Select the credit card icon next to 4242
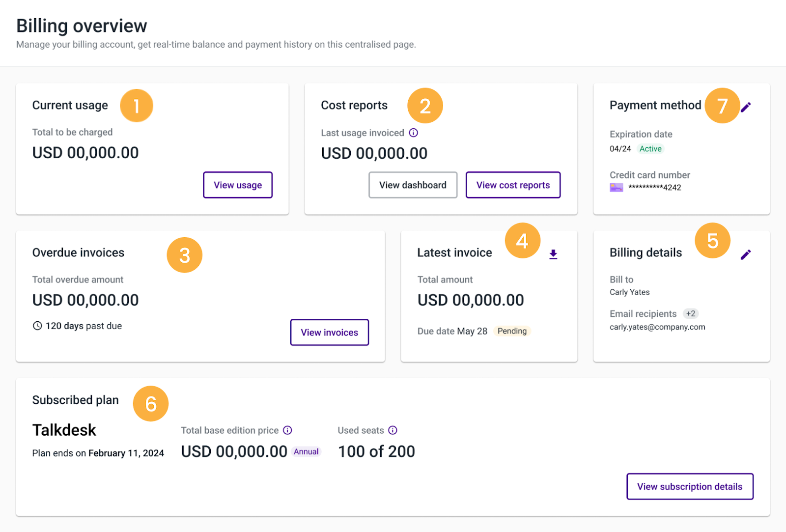Screen dimensions: 786x532 pyautogui.click(x=616, y=187)
